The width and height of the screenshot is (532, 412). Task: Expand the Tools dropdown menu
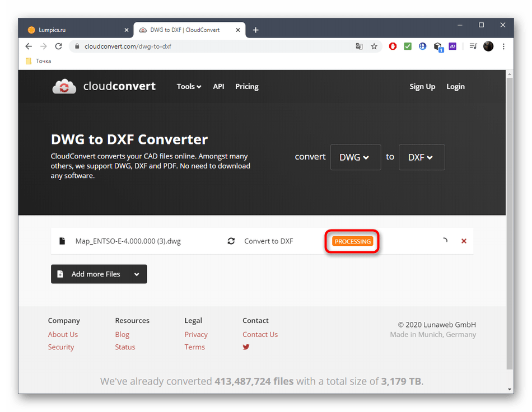pyautogui.click(x=189, y=87)
